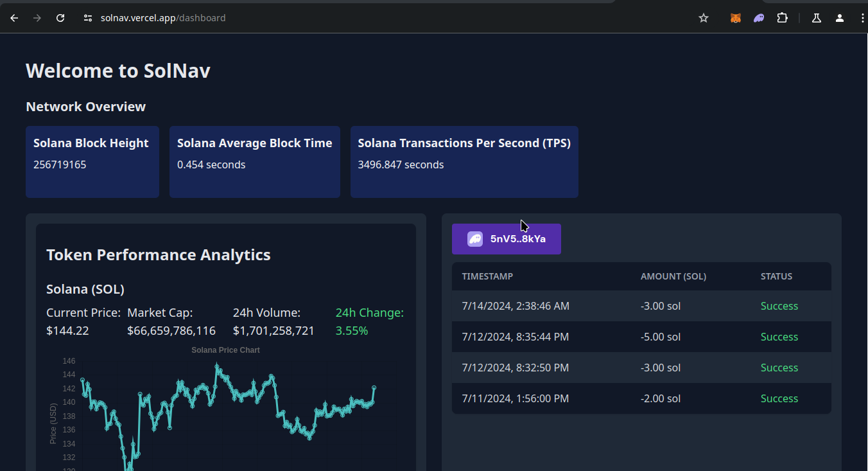Click the -5.00 sol amount cell

tap(661, 337)
